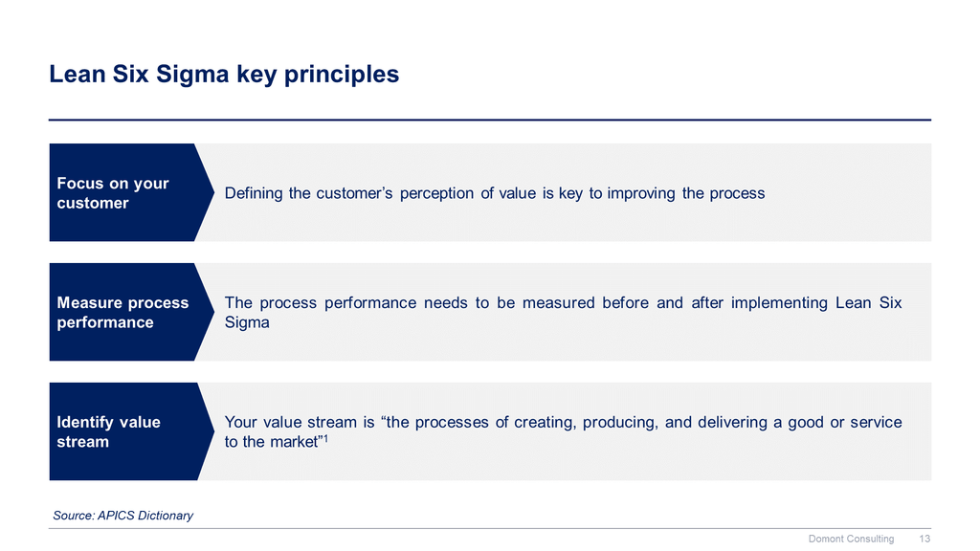This screenshot has width=980, height=551.
Task: Click the slide title Lean Six Sigma key principles
Action: point(224,75)
